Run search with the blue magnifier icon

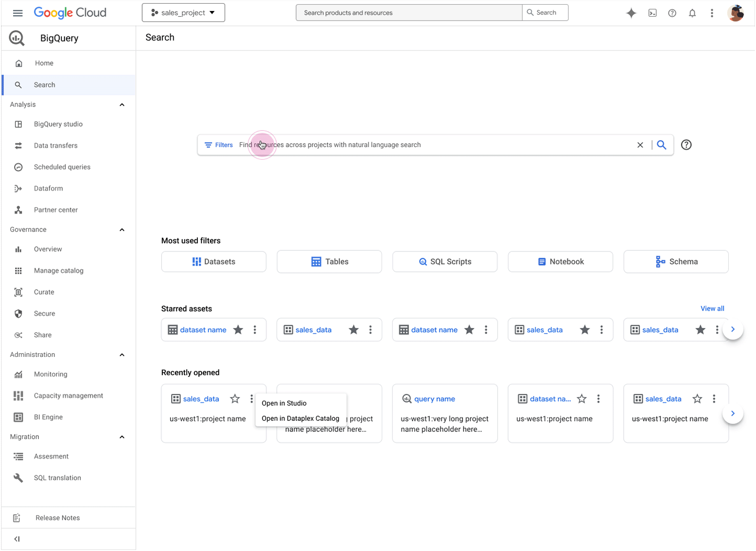(x=661, y=145)
